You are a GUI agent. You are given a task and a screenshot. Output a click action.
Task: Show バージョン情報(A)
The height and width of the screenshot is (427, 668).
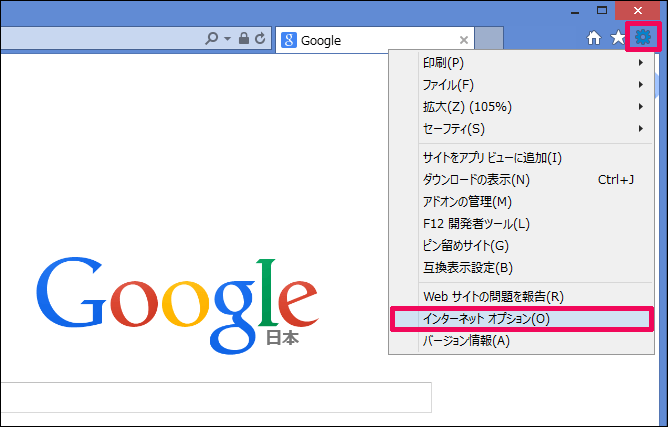[522, 341]
